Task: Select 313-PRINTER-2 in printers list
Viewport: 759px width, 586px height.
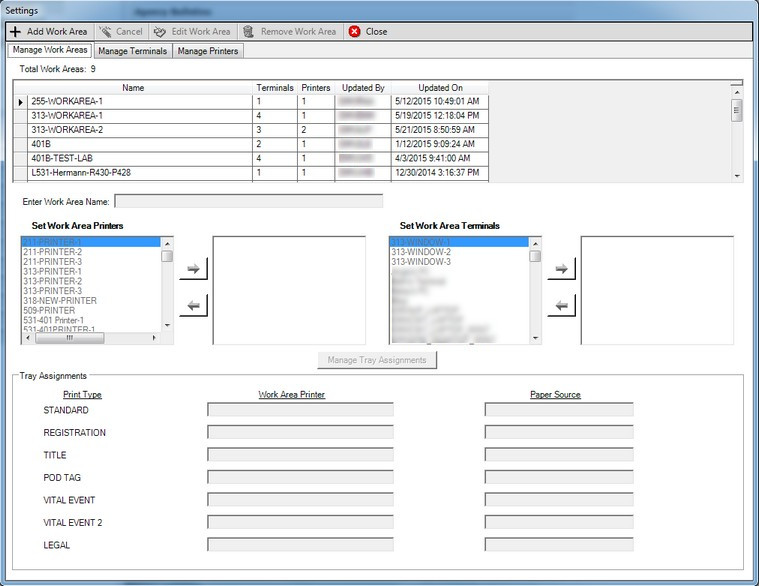Action: [91, 281]
